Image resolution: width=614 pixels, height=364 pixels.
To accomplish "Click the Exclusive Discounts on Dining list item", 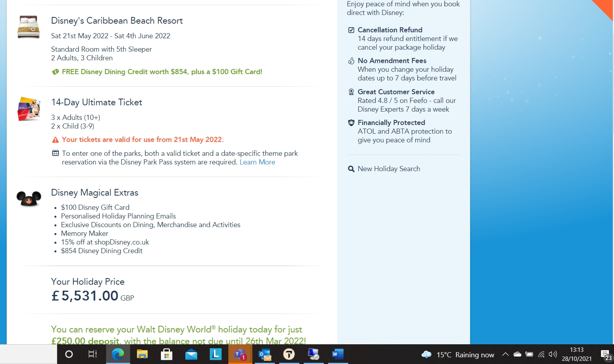I will click(x=151, y=225).
